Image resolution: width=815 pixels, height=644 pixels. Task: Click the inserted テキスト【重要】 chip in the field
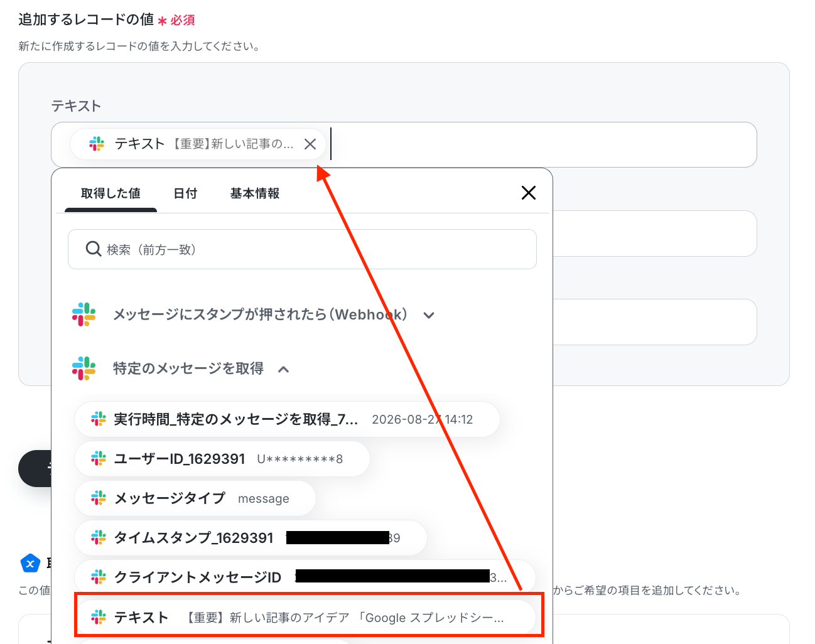(198, 144)
